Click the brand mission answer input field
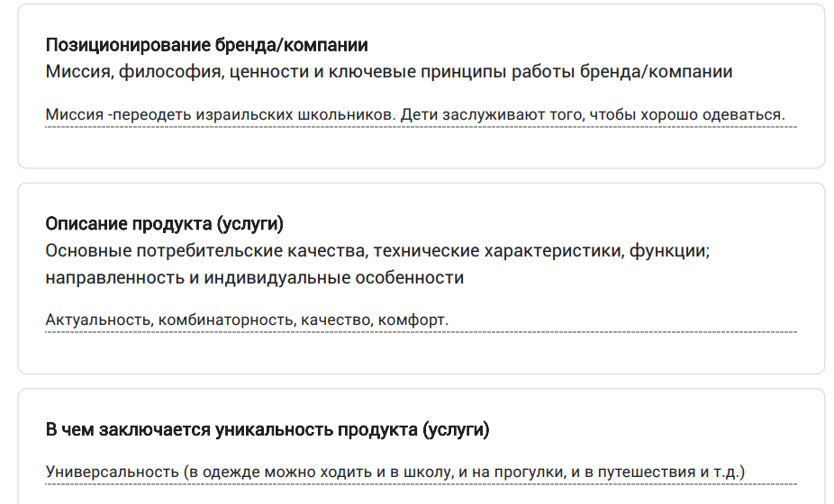 coord(421,115)
